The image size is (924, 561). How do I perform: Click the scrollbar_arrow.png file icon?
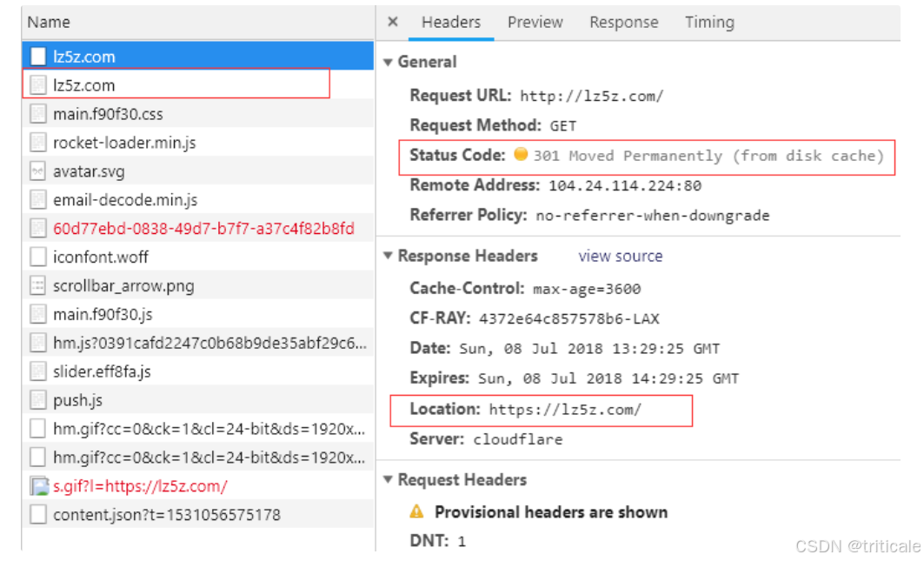click(37, 285)
